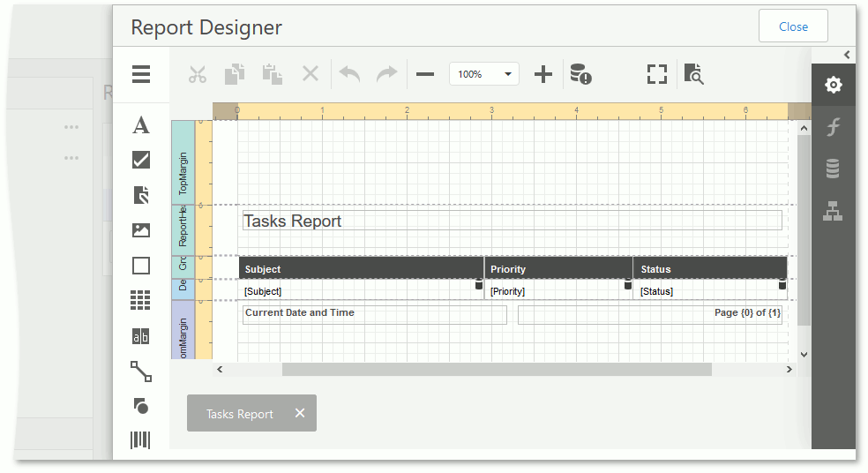
Task: Select the TopMargin band
Action: pyautogui.click(x=183, y=163)
